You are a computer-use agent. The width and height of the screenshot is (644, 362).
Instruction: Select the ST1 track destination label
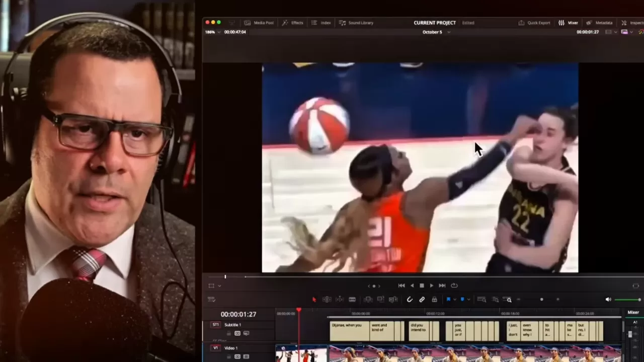click(216, 325)
